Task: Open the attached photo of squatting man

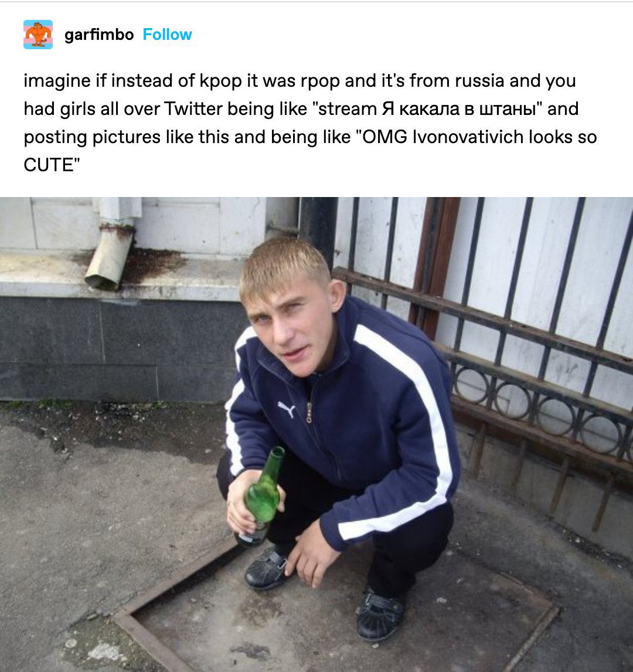Action: coord(316,434)
